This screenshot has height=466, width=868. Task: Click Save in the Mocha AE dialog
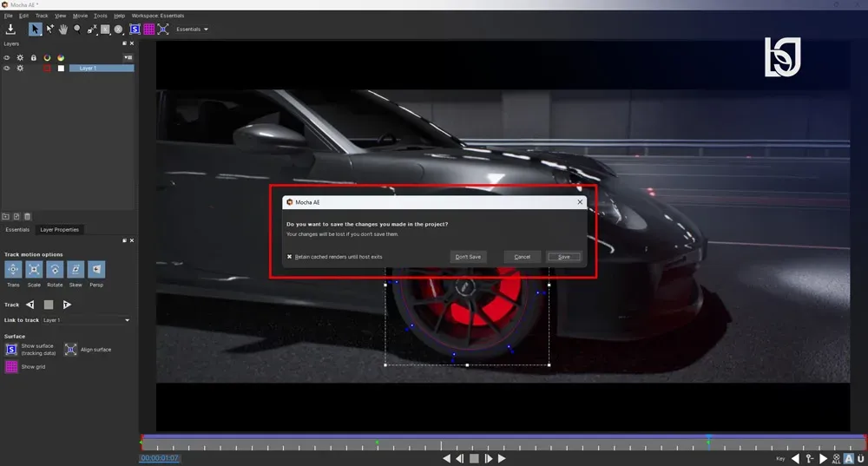(x=563, y=257)
